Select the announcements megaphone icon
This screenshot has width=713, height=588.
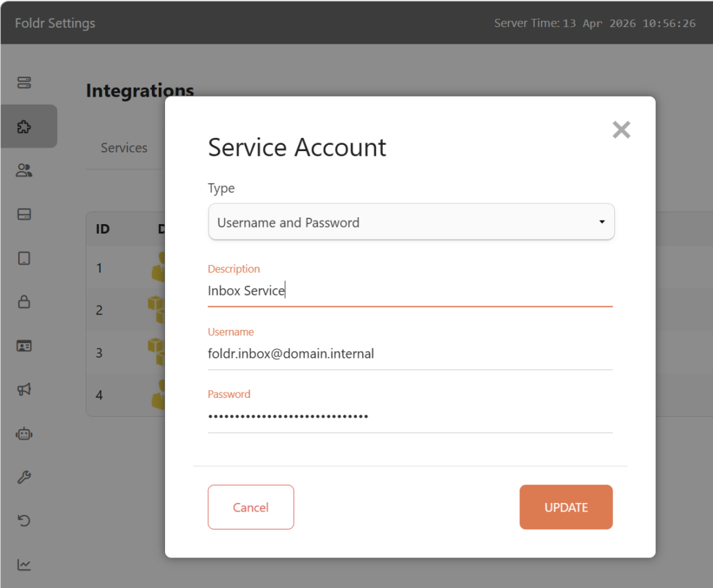tap(24, 390)
